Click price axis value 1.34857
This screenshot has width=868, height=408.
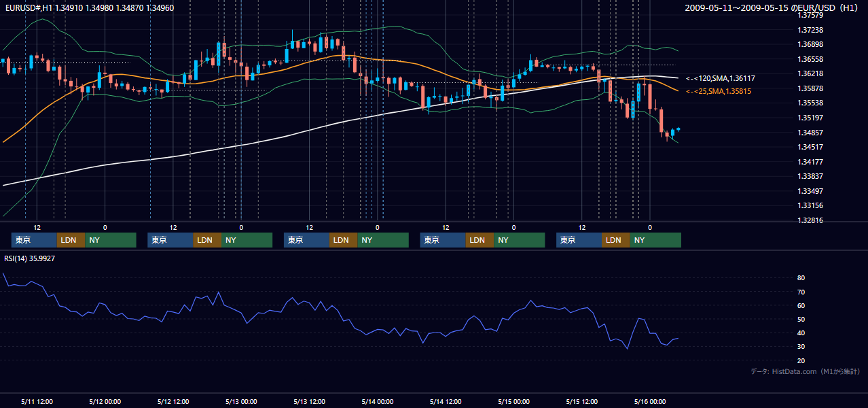click(x=810, y=133)
